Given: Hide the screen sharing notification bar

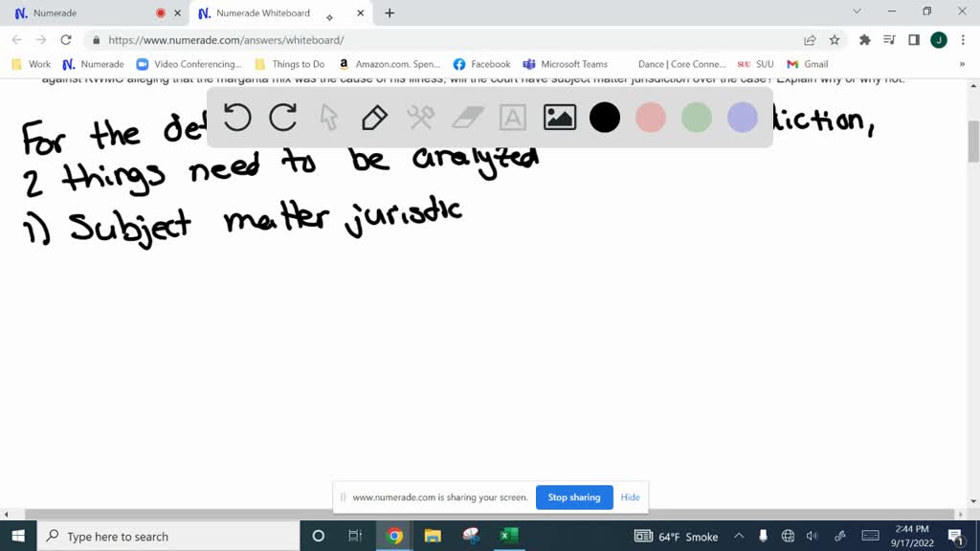Looking at the screenshot, I should (x=630, y=497).
